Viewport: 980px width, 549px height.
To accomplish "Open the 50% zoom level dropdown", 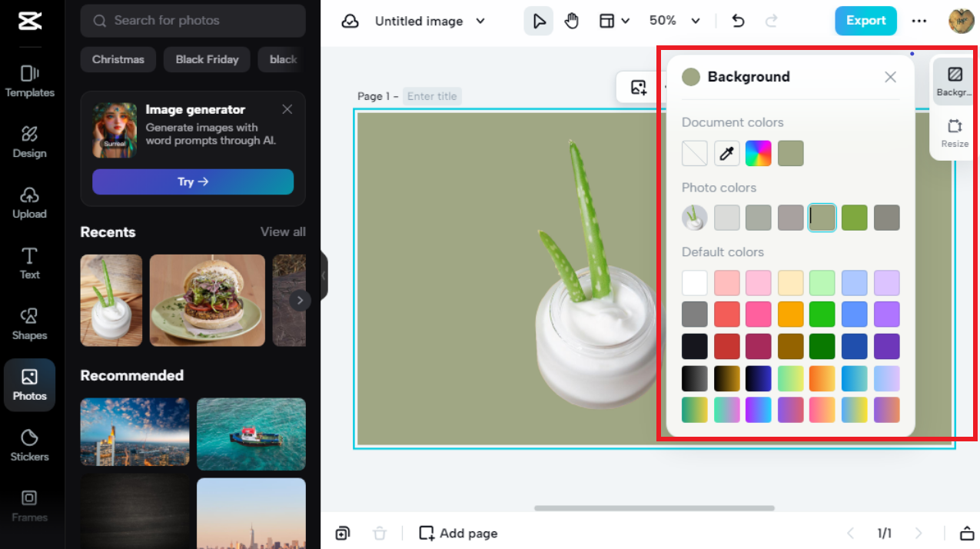I will coord(675,21).
